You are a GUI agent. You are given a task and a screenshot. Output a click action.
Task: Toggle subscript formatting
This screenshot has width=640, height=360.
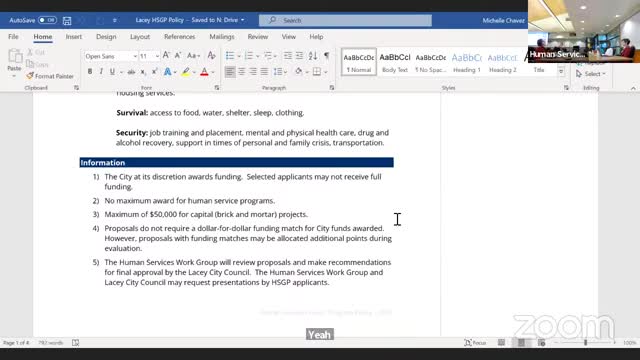tap(143, 72)
